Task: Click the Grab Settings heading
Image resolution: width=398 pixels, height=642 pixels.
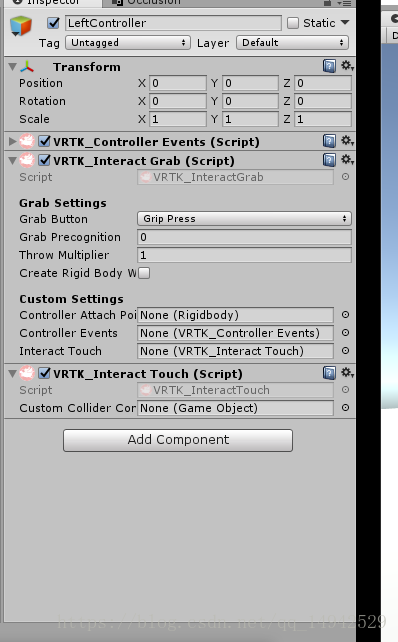Action: coord(63,203)
